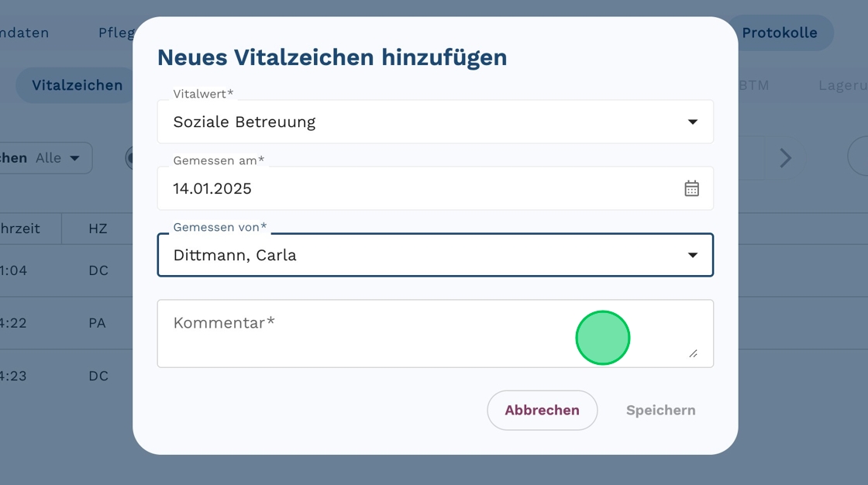Click the Gemessen am date field

[418, 188]
